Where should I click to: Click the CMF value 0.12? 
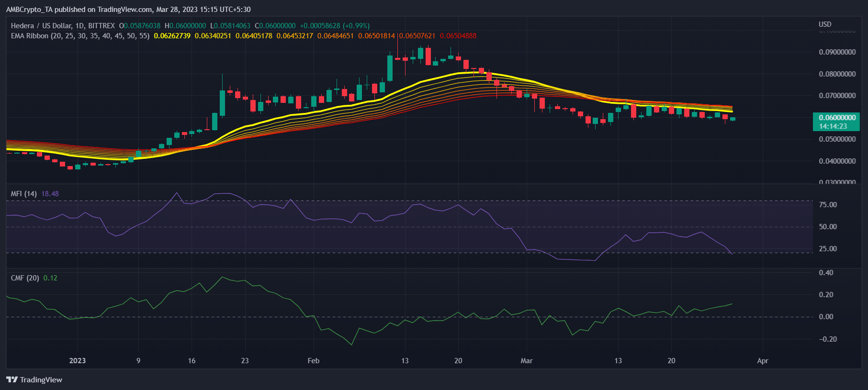[x=50, y=278]
